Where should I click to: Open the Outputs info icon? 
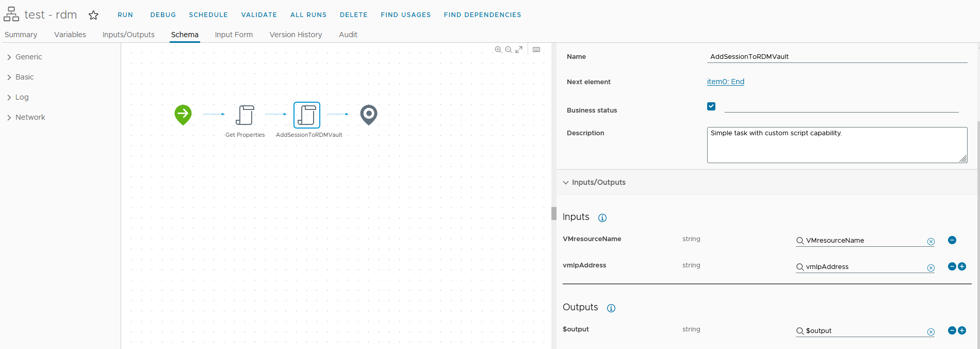pos(611,308)
